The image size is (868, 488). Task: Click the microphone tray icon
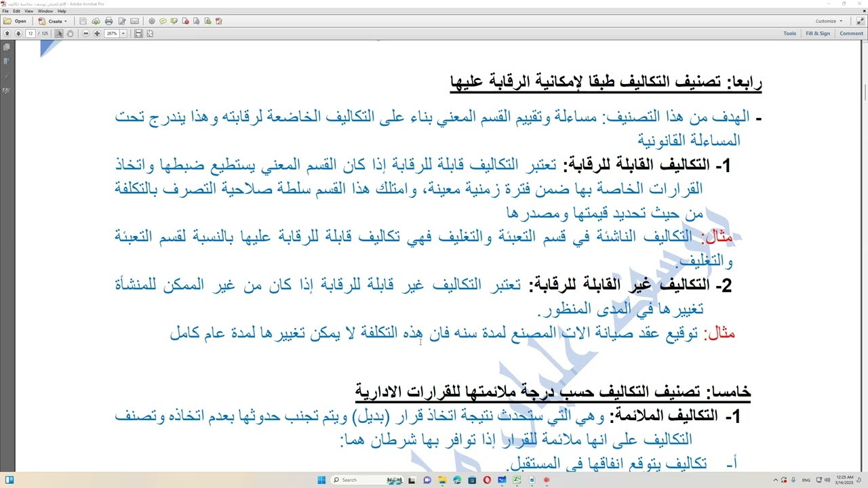point(793,480)
